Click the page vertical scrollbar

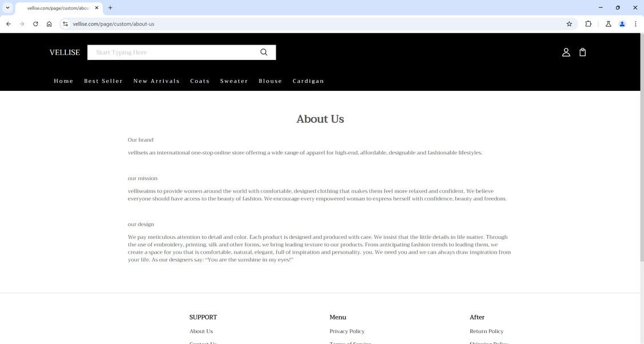point(642,146)
